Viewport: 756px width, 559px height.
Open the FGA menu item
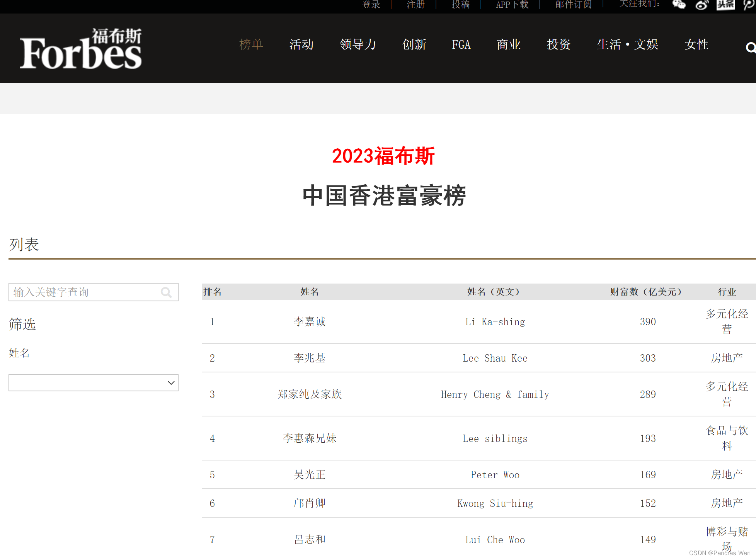click(x=461, y=44)
